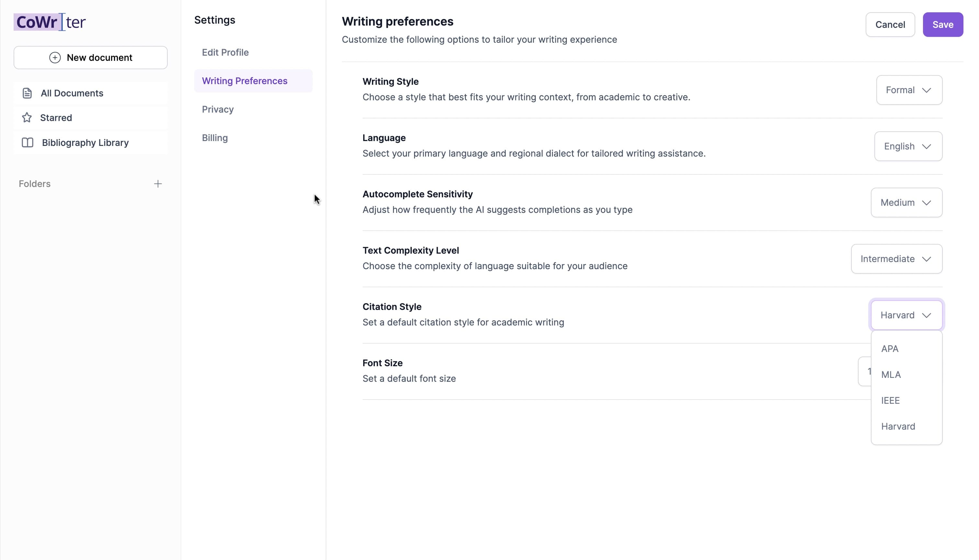Click the Starred star icon
979x560 pixels.
[x=27, y=118]
